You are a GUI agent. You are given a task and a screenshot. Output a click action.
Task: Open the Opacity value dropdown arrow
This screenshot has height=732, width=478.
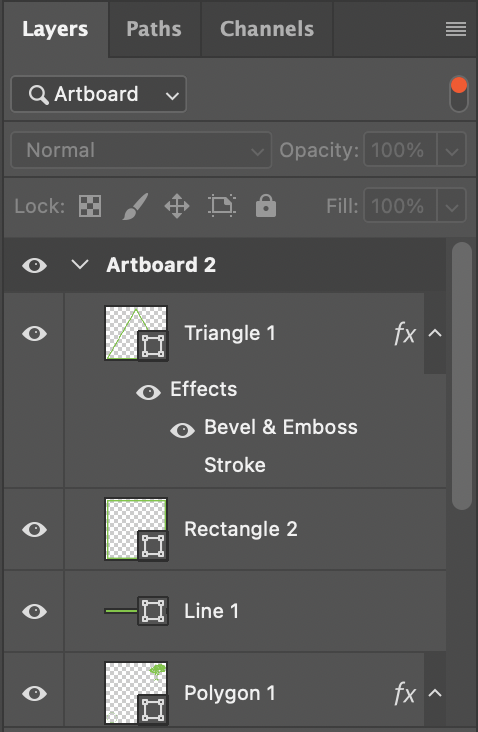tap(451, 150)
